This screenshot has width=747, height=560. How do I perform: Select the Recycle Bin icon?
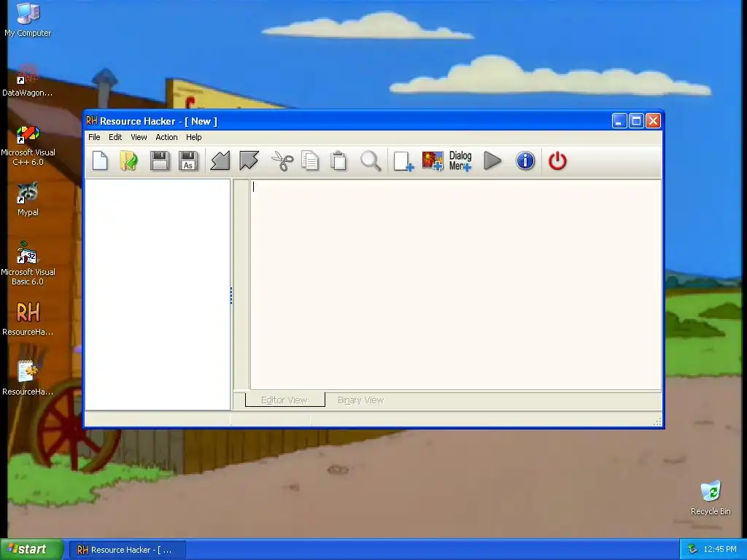point(711,498)
